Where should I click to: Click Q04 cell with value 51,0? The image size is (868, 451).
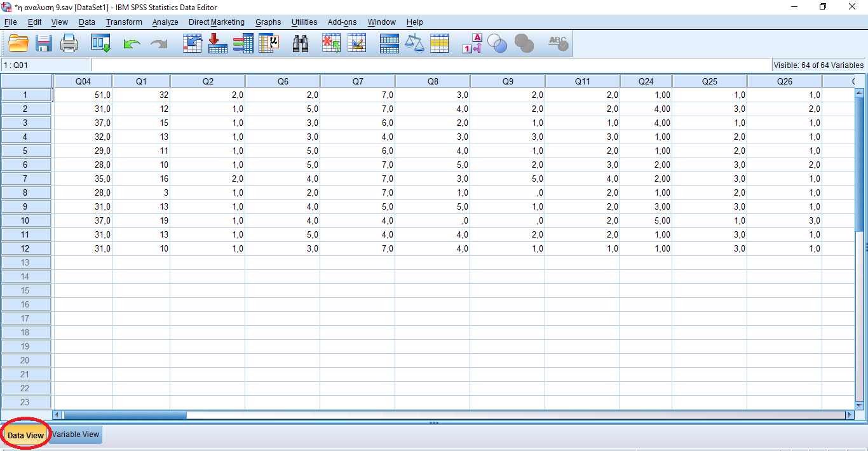83,95
